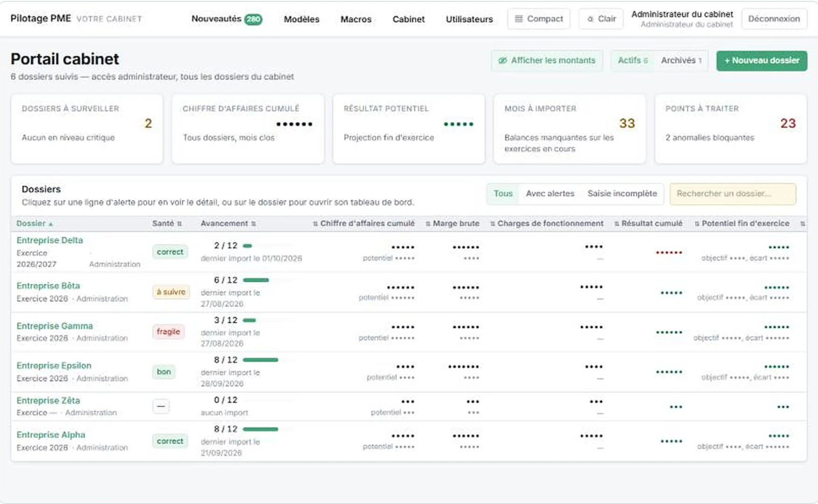
Task: Filter table by Avec alertes
Action: click(550, 194)
